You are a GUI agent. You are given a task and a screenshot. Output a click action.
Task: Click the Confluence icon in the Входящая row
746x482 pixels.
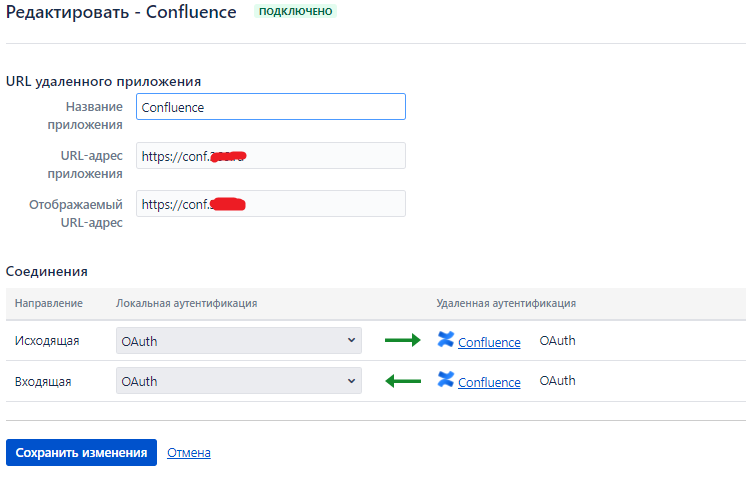446,380
